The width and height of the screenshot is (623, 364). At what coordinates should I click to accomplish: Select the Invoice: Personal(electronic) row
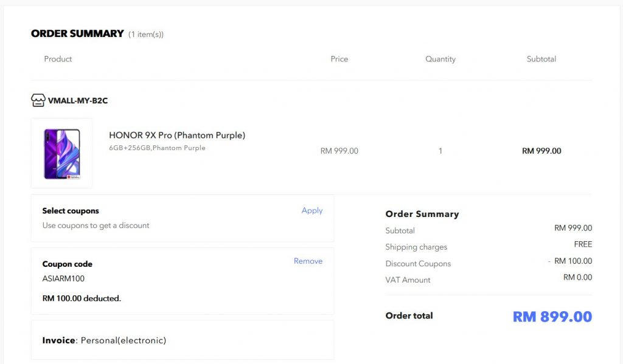183,340
